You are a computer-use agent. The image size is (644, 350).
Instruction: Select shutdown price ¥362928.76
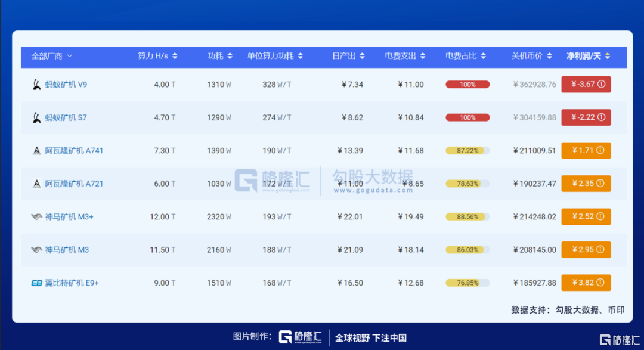534,85
